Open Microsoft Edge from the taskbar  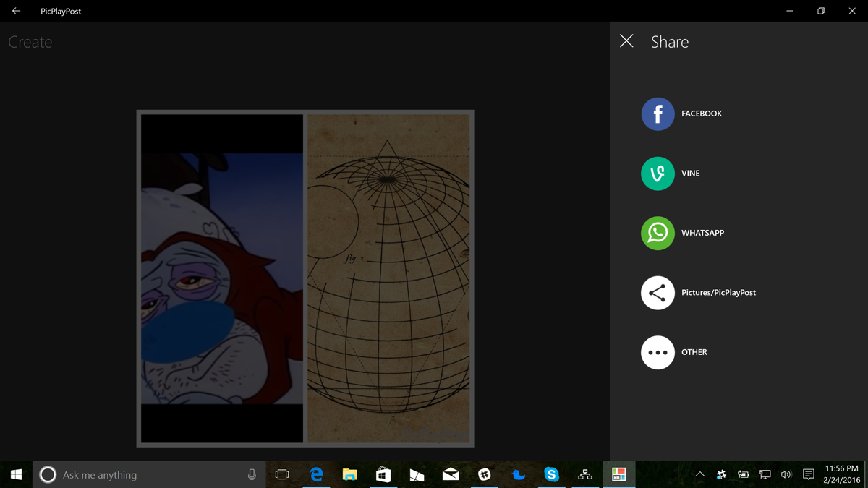[316, 474]
